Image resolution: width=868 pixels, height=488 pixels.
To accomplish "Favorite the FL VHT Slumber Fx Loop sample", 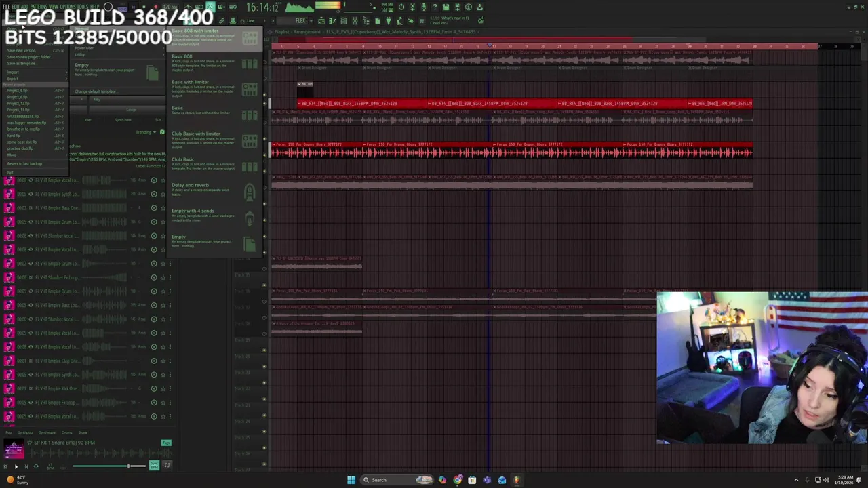I will pos(163,277).
